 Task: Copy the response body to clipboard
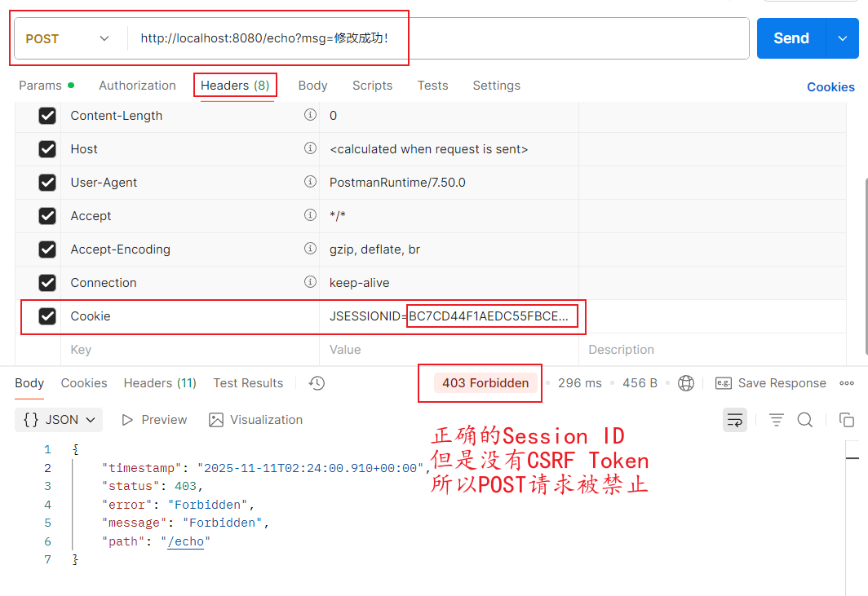(847, 420)
